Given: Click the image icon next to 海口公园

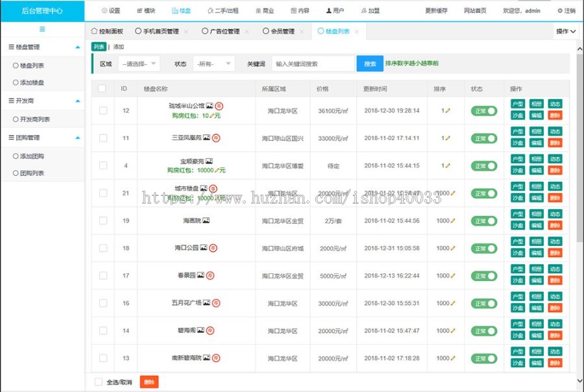Looking at the screenshot, I should (203, 248).
